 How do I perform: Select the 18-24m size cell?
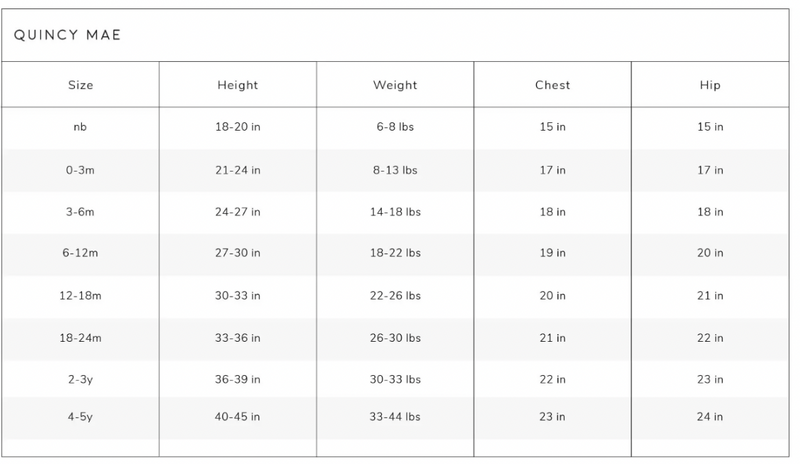pyautogui.click(x=80, y=337)
